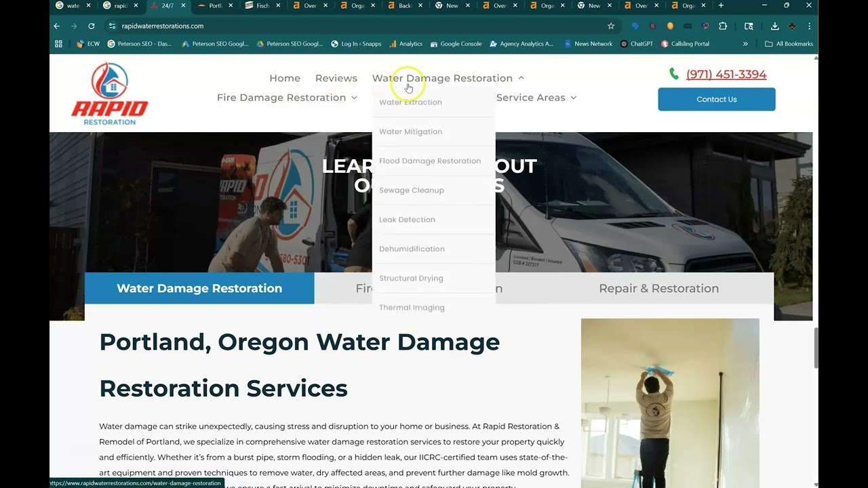Image resolution: width=868 pixels, height=488 pixels.
Task: Open the Extensions puzzle piece menu
Action: 723,26
